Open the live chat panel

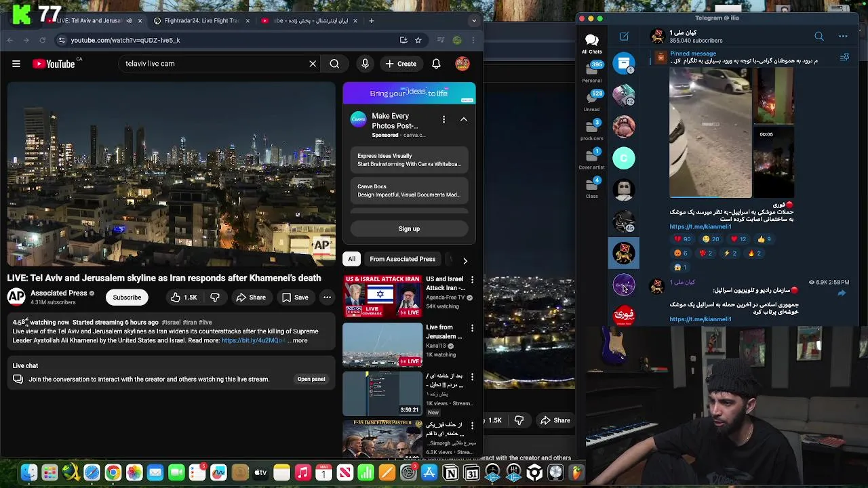point(311,380)
